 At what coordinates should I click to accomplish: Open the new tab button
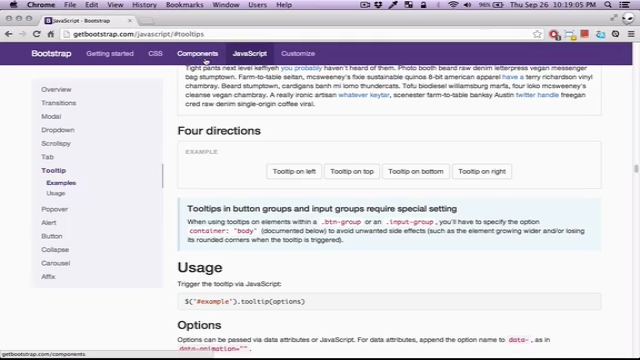click(x=147, y=20)
